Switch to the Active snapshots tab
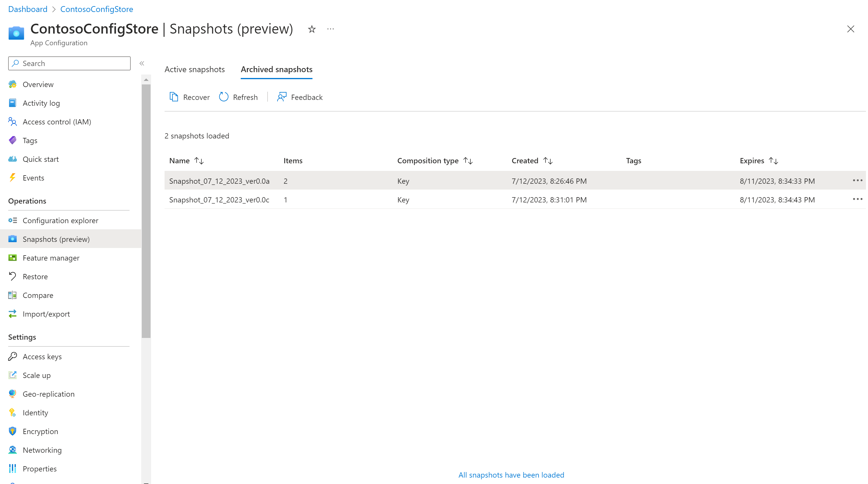This screenshot has height=484, width=868. (195, 69)
